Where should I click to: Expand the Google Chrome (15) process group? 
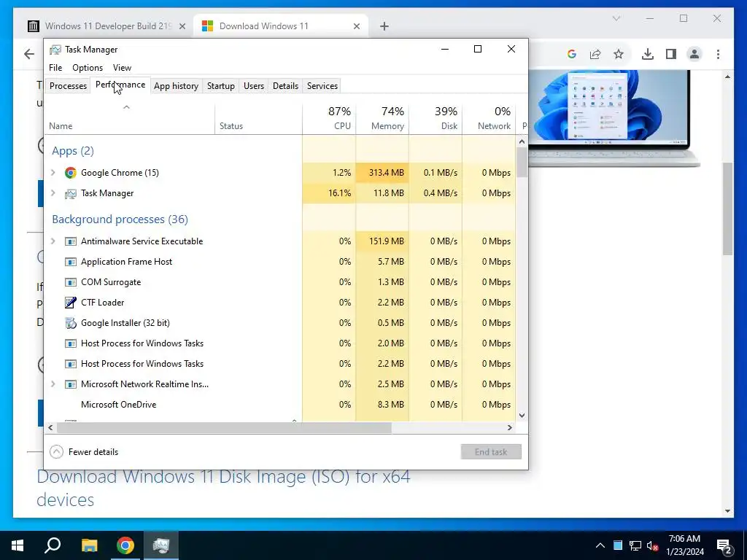point(53,172)
